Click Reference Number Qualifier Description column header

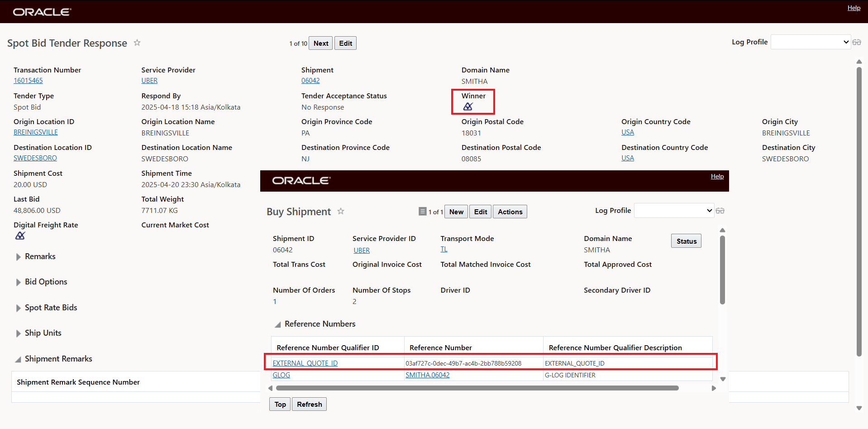[x=628, y=347]
